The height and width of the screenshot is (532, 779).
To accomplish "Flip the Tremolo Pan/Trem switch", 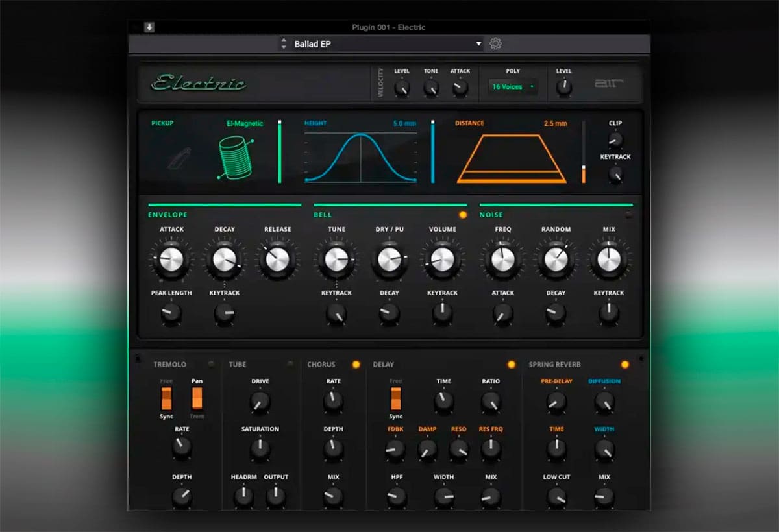I will [197, 398].
